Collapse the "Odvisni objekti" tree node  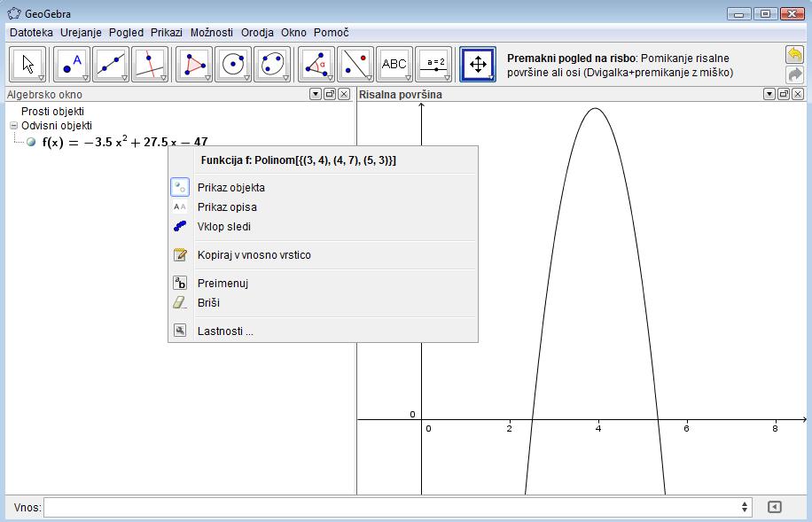[13, 126]
